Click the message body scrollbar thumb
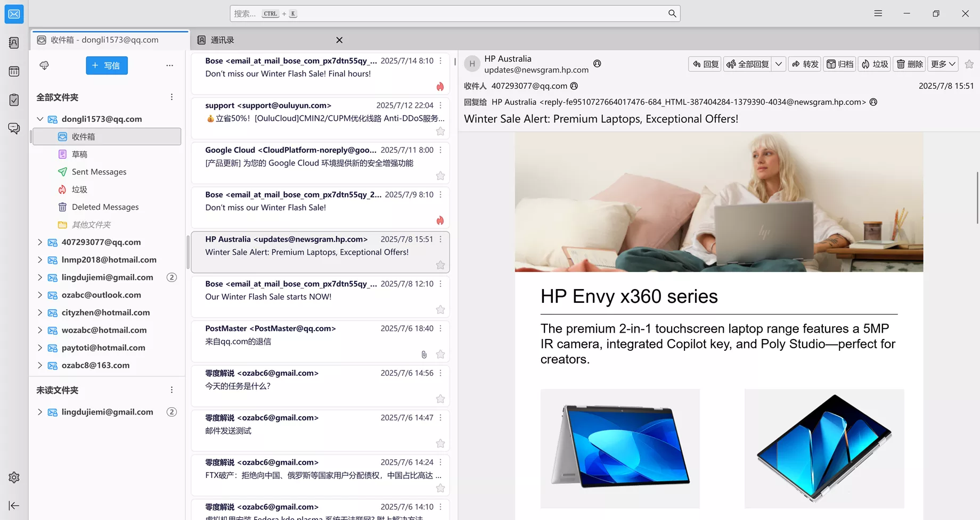This screenshot has width=980, height=520. [977, 198]
